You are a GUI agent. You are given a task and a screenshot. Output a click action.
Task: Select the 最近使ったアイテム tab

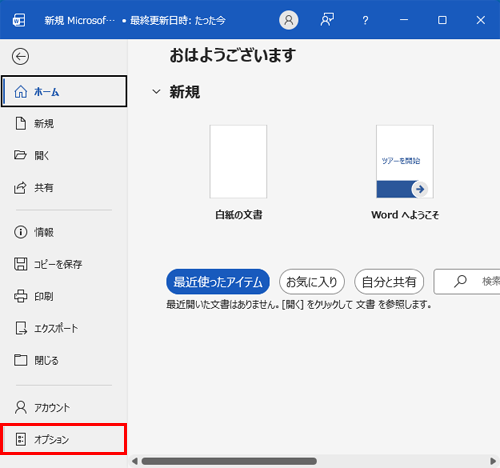pyautogui.click(x=218, y=282)
